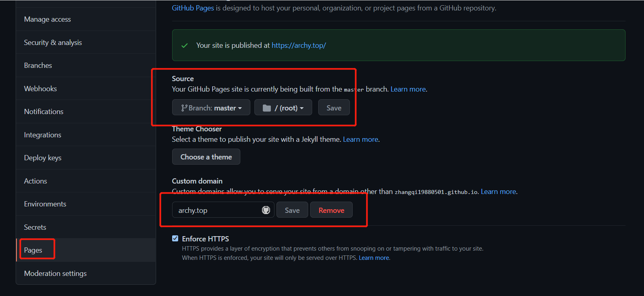Click the GitHub icon inside domain field
The image size is (644, 296).
coord(266,210)
